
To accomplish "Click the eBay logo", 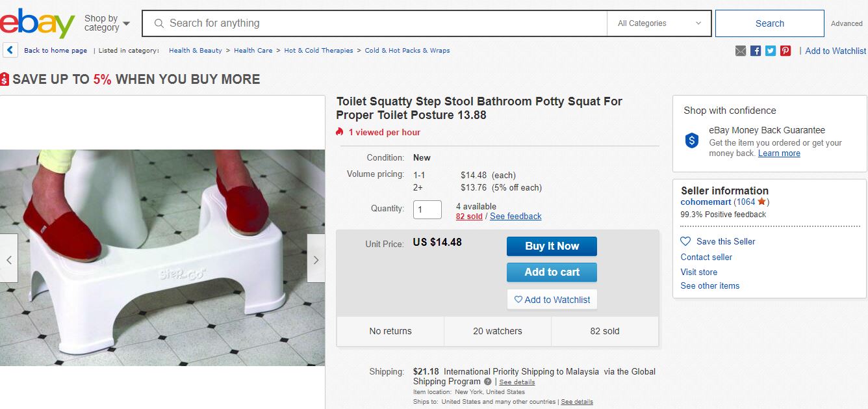I will [x=38, y=23].
